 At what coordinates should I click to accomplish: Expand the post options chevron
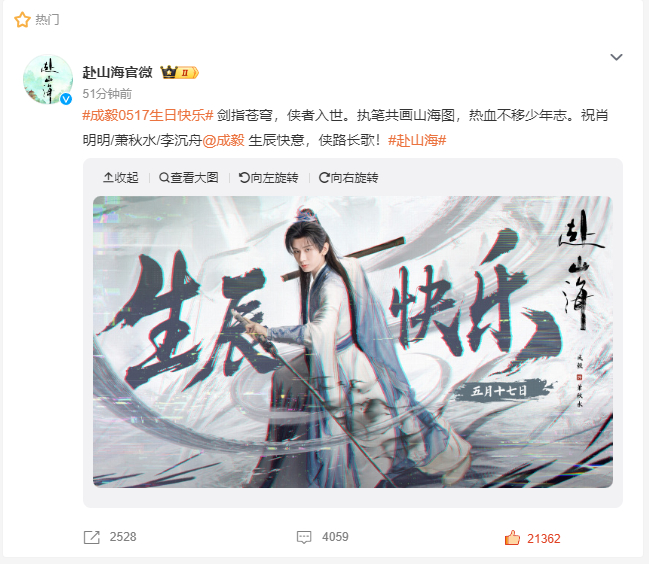[x=616, y=57]
